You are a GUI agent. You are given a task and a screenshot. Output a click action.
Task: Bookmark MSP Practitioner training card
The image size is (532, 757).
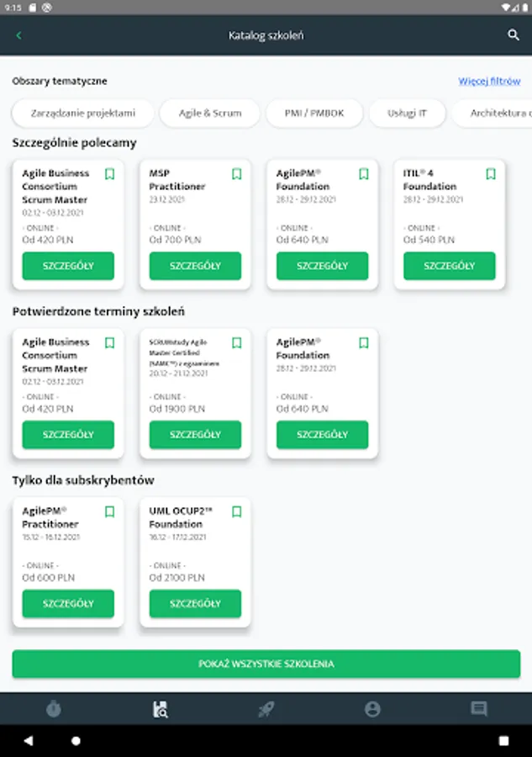(237, 174)
